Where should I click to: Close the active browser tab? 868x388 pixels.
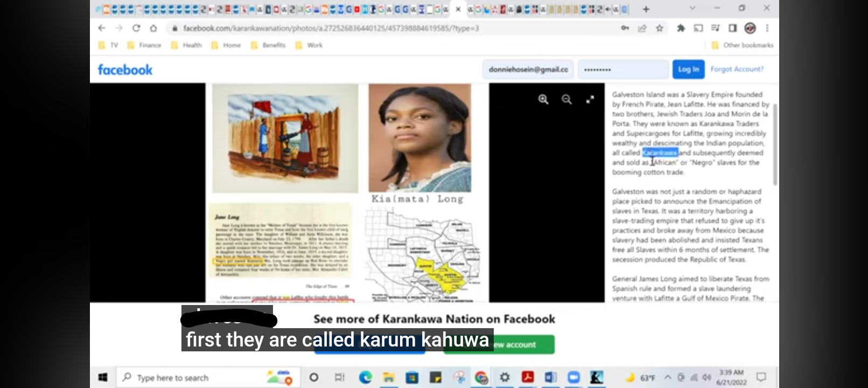tap(458, 9)
